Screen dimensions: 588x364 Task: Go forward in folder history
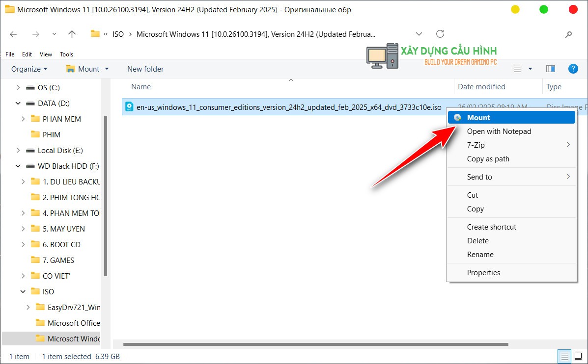pyautogui.click(x=36, y=34)
